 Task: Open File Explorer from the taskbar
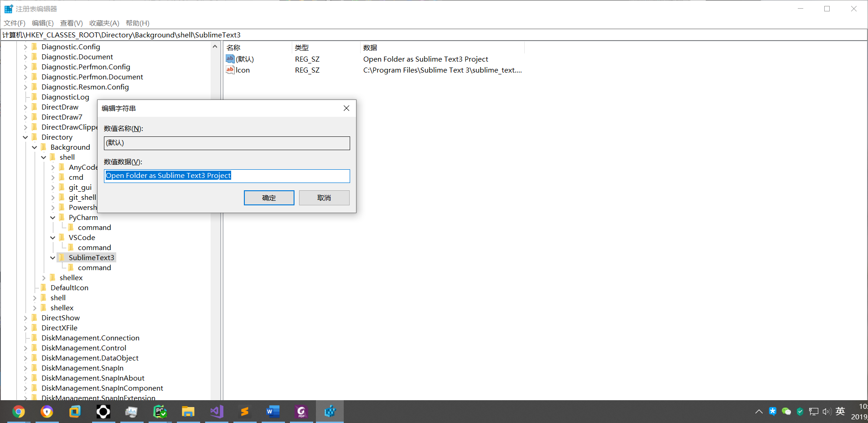tap(188, 412)
